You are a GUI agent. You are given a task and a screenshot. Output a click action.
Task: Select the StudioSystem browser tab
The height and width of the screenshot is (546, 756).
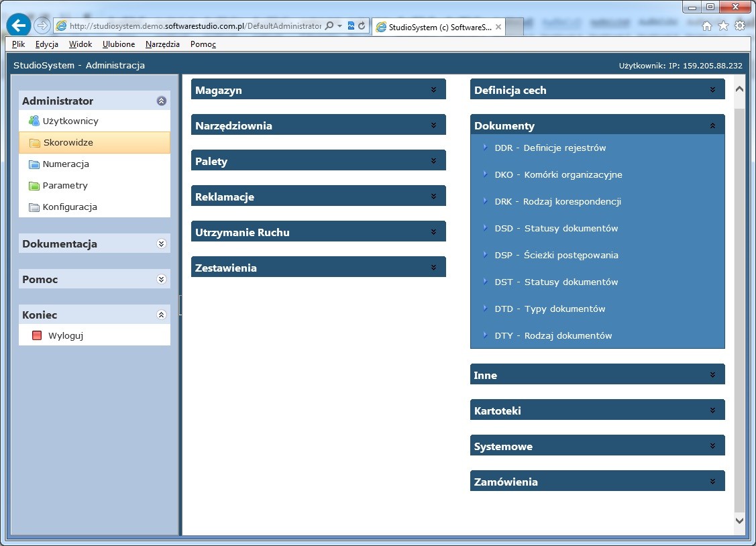coord(439,27)
